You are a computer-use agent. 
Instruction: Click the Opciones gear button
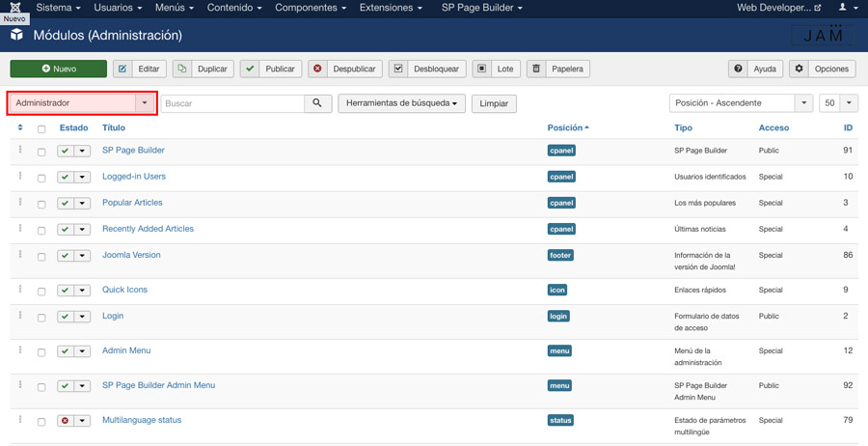coord(823,70)
